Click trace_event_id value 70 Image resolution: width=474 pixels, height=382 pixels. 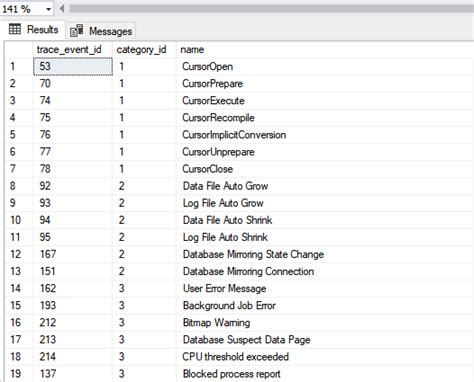(73, 83)
